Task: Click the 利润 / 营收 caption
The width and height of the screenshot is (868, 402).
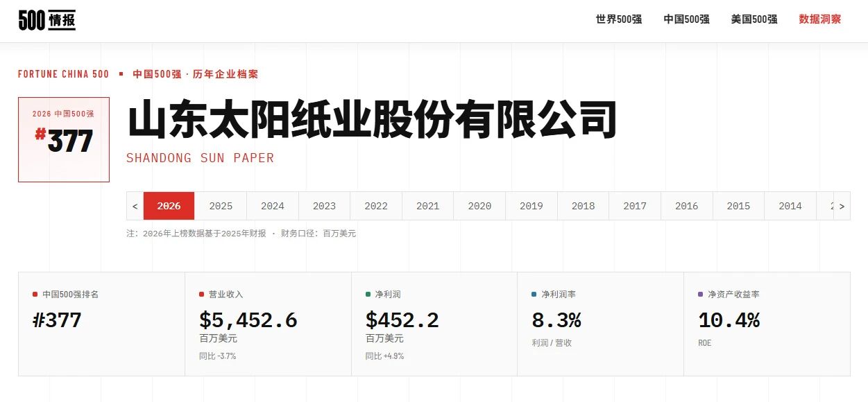Action: pos(552,343)
